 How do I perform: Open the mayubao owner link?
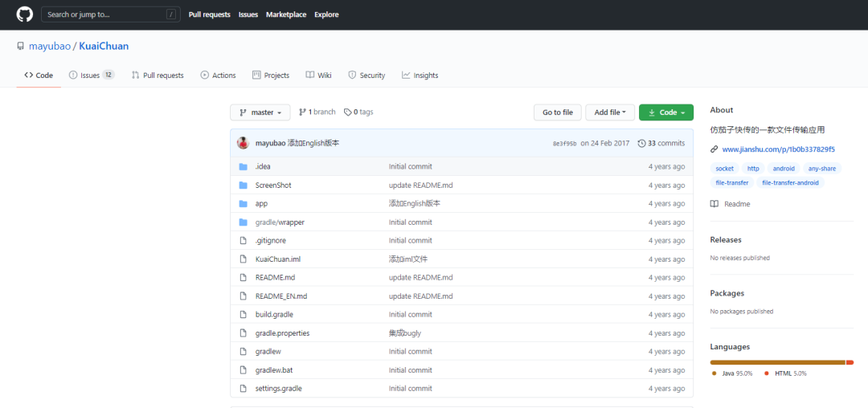(49, 47)
